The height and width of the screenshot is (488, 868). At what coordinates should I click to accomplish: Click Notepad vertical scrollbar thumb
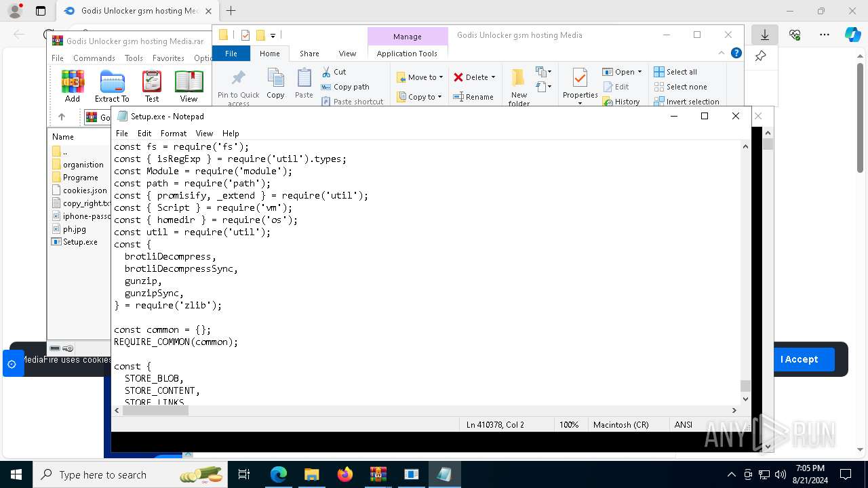click(745, 386)
